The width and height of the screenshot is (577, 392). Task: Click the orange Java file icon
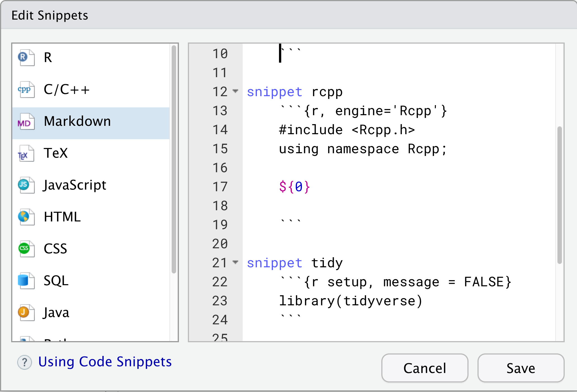tap(26, 313)
